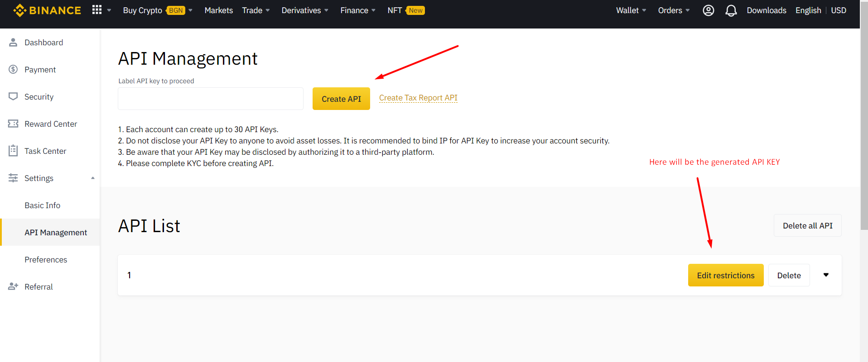Viewport: 868px width, 362px height.
Task: Click the Settings sliders icon
Action: coord(13,178)
